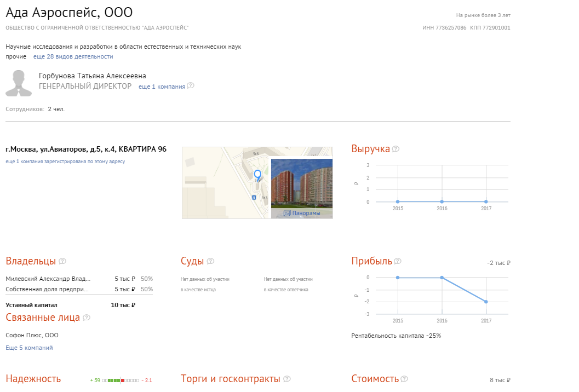Open related company Софон Плюс, ООО
579x392 pixels.
click(32, 335)
